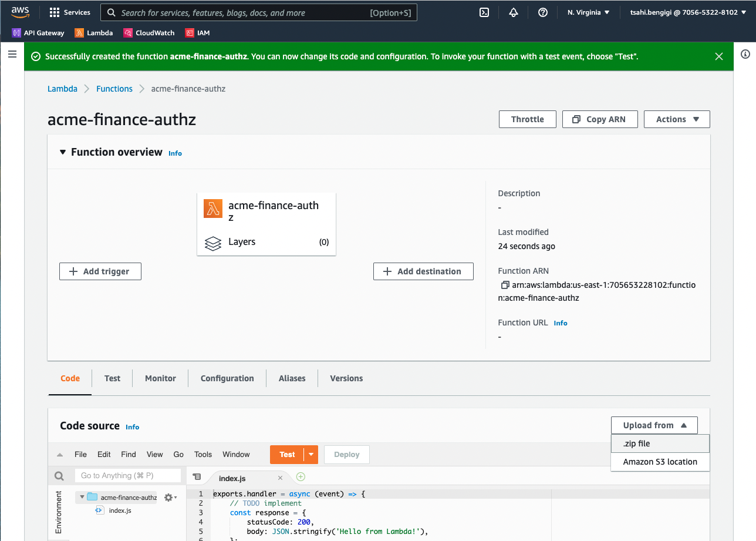
Task: Switch to the Test tab
Action: click(112, 378)
